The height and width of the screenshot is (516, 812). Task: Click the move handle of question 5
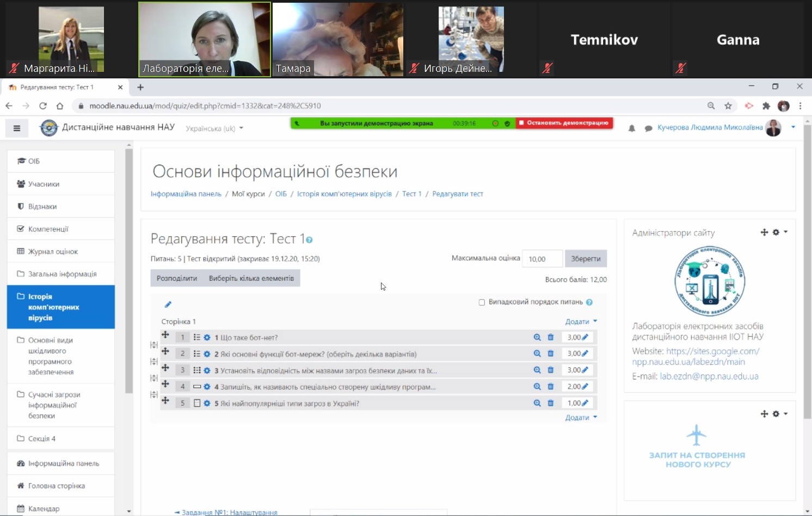pyautogui.click(x=165, y=401)
